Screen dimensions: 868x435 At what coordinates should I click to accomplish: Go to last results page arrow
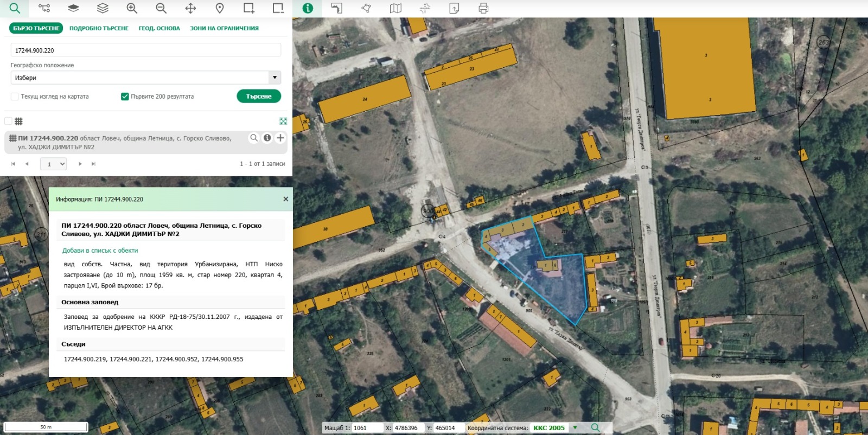tap(93, 164)
